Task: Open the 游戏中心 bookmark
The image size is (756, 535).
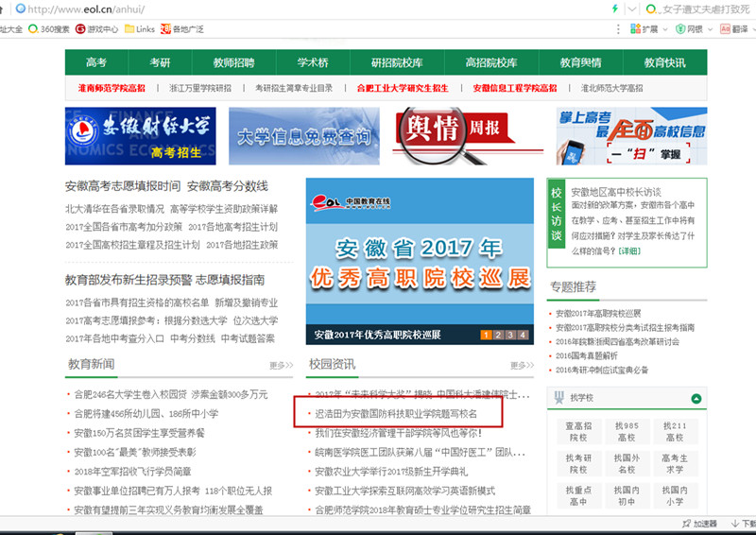Action: point(96,29)
